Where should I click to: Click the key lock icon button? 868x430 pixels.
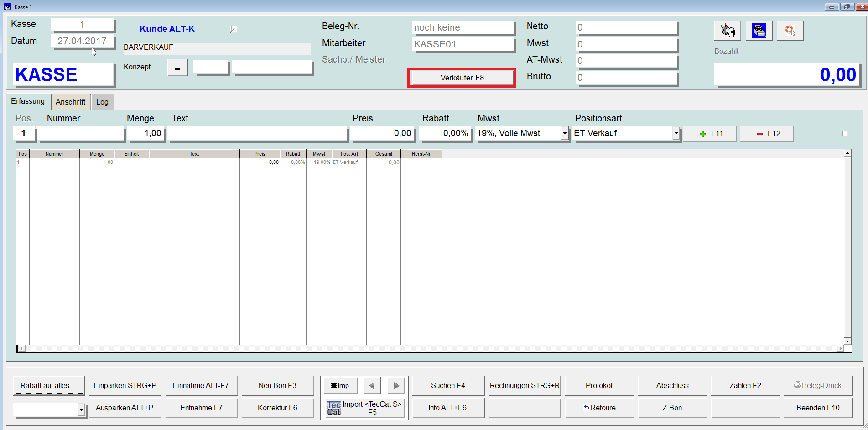point(728,31)
